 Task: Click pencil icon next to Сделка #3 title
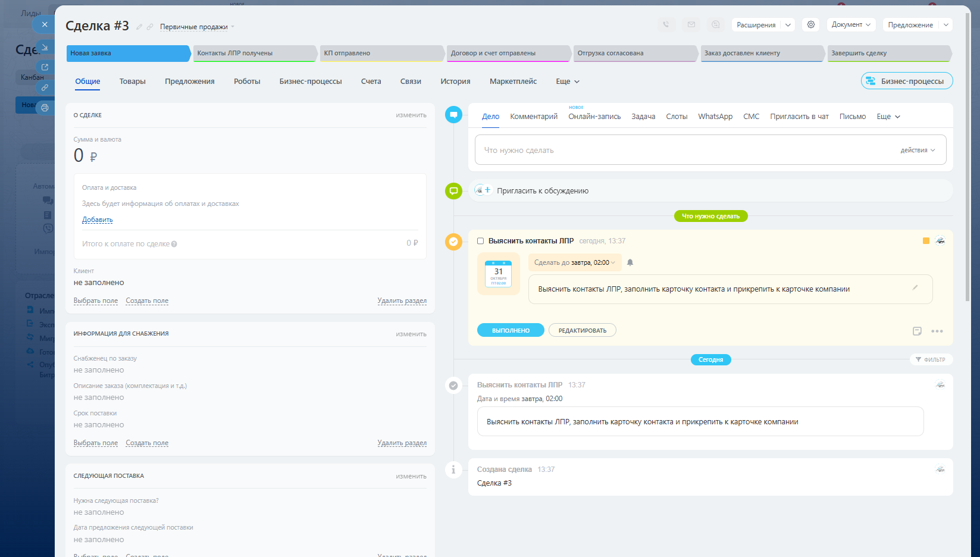pyautogui.click(x=139, y=27)
